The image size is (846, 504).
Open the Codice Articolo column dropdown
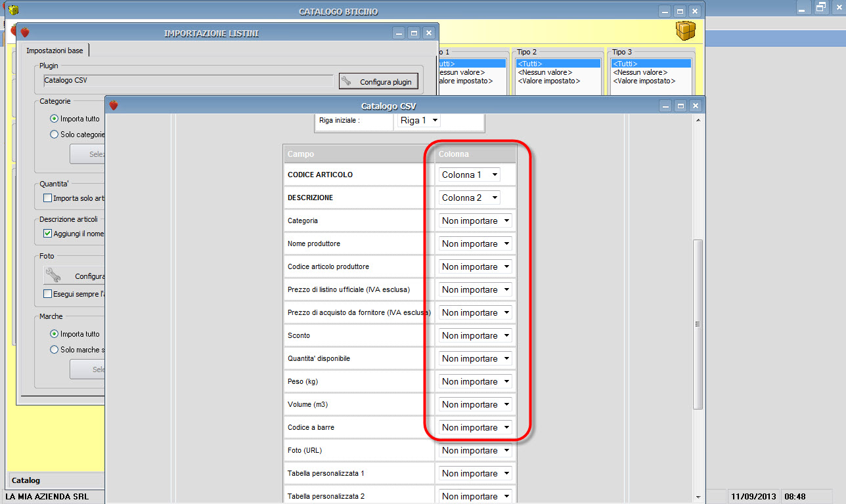(469, 175)
